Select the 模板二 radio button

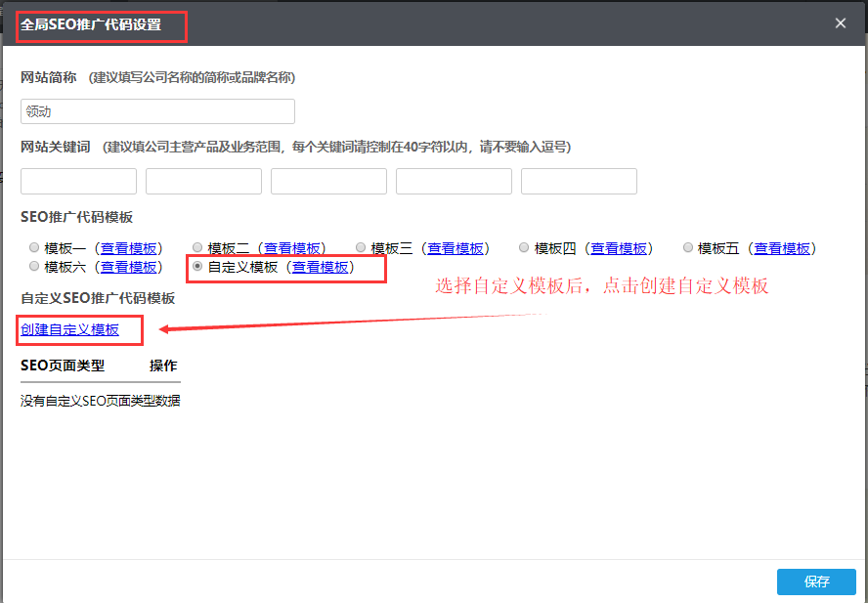pos(197,248)
